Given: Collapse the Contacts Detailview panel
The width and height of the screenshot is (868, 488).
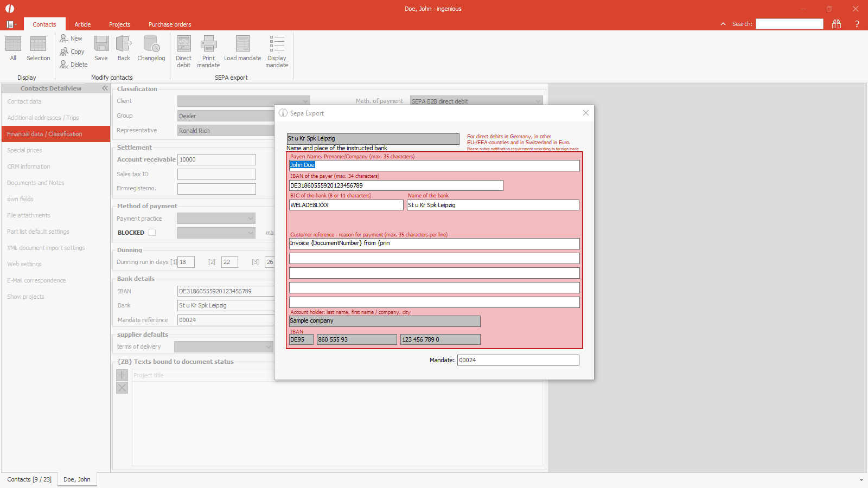Looking at the screenshot, I should click(105, 88).
